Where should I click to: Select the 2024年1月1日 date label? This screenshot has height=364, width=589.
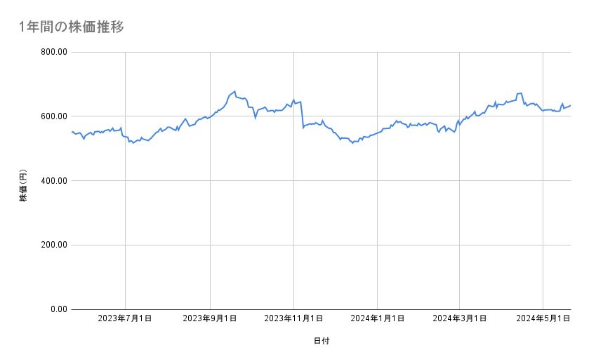point(377,319)
